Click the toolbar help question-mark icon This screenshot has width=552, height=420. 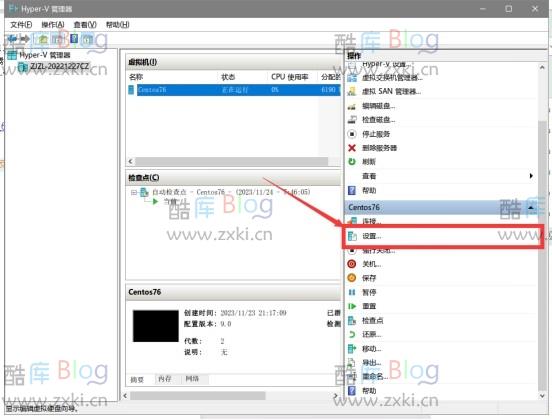(74, 38)
